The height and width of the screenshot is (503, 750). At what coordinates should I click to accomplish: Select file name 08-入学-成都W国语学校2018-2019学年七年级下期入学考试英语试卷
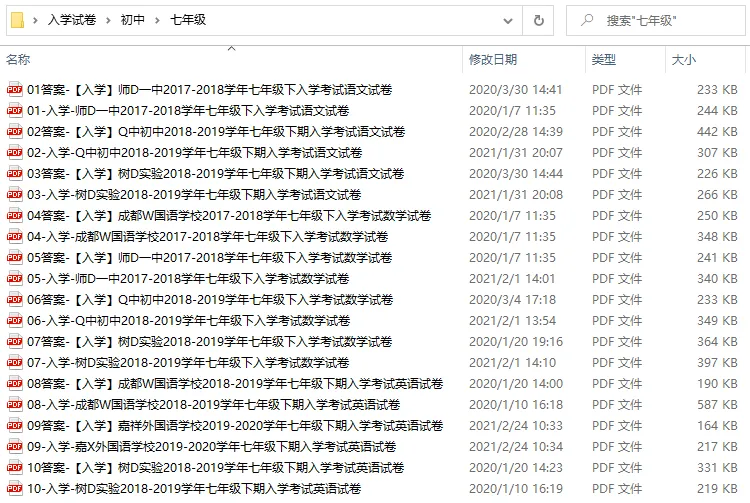213,405
